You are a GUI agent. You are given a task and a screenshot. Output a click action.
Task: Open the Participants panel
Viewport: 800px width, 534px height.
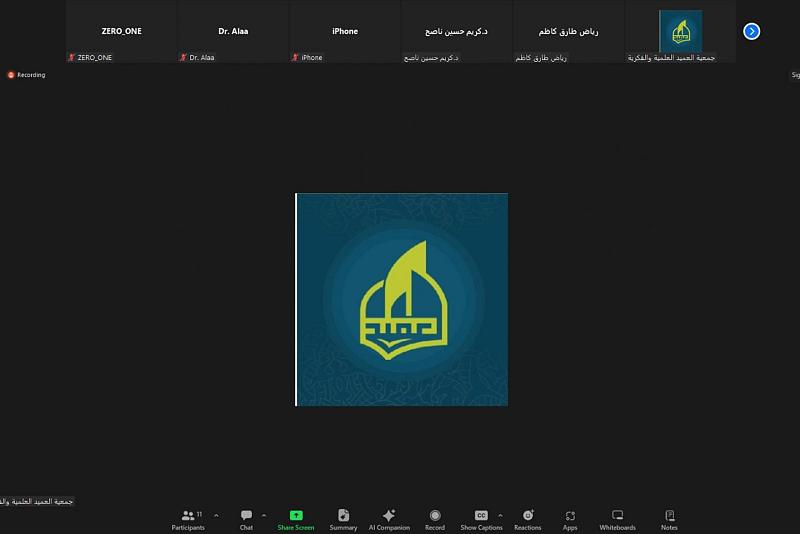coord(188,520)
